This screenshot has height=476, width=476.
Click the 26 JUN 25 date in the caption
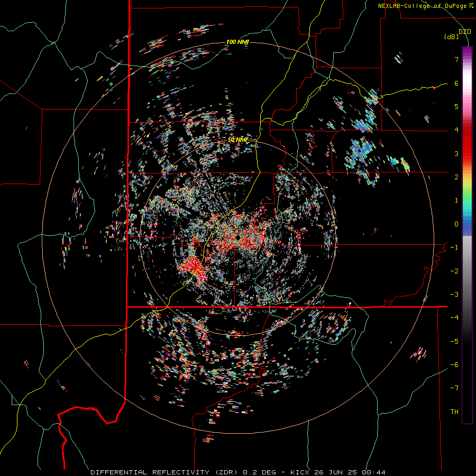(x=335, y=472)
